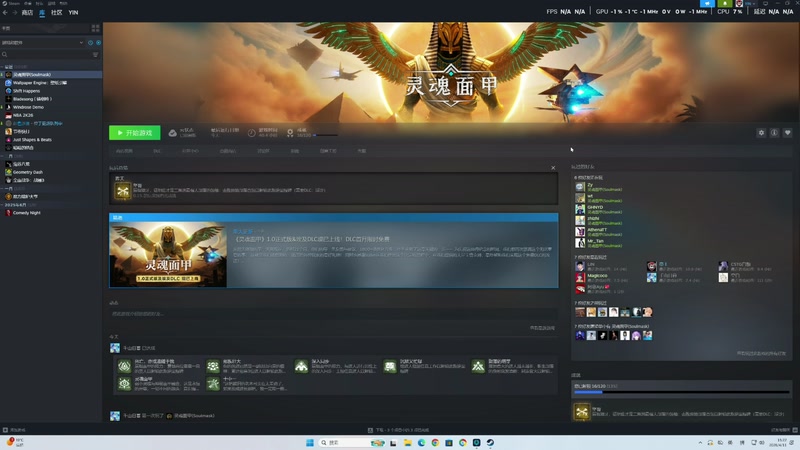Open the 商店 store tab
Image resolution: width=800 pixels, height=450 pixels.
click(27, 12)
